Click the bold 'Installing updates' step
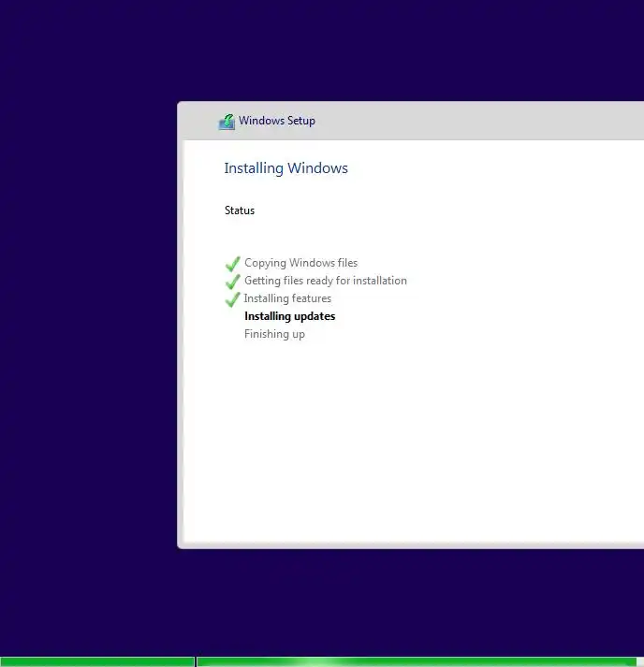 click(x=290, y=316)
